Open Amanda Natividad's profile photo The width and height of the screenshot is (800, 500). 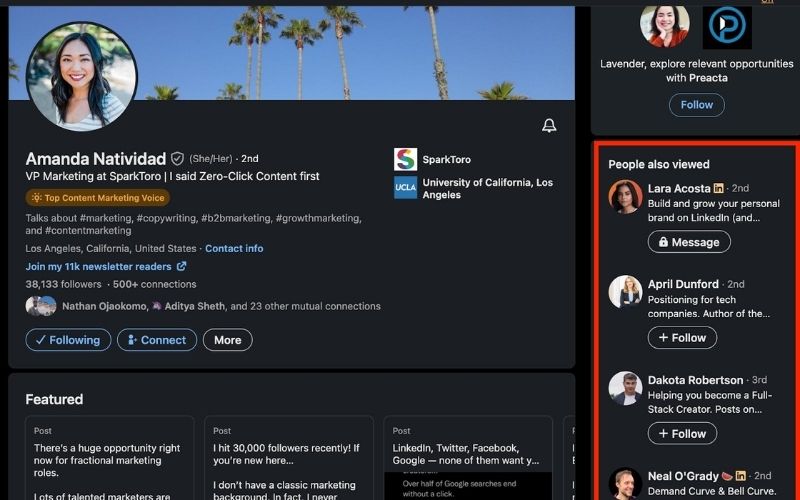pyautogui.click(x=81, y=77)
